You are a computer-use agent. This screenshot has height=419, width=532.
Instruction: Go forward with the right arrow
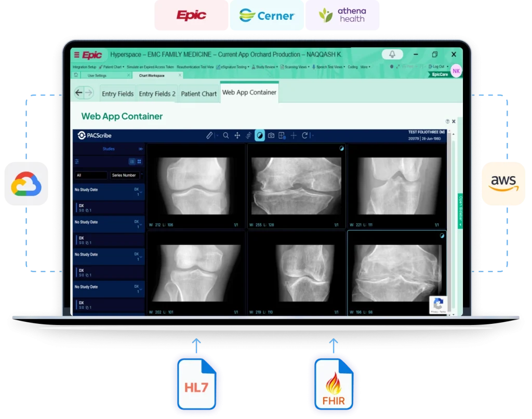[88, 93]
